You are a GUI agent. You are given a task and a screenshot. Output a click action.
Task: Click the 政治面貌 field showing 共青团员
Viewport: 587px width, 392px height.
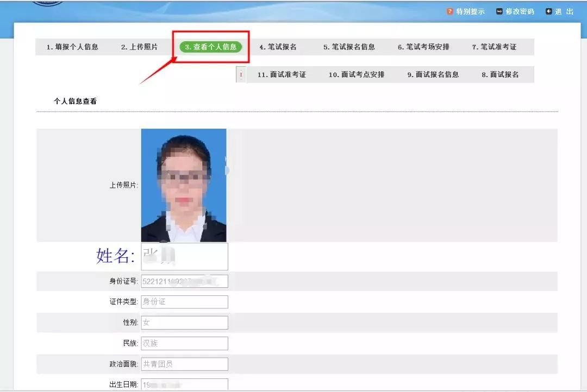[184, 364]
